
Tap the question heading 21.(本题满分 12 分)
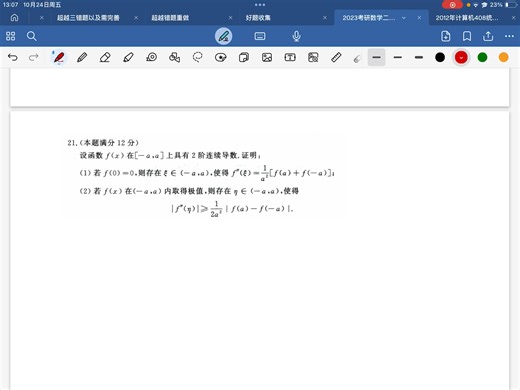tap(103, 143)
